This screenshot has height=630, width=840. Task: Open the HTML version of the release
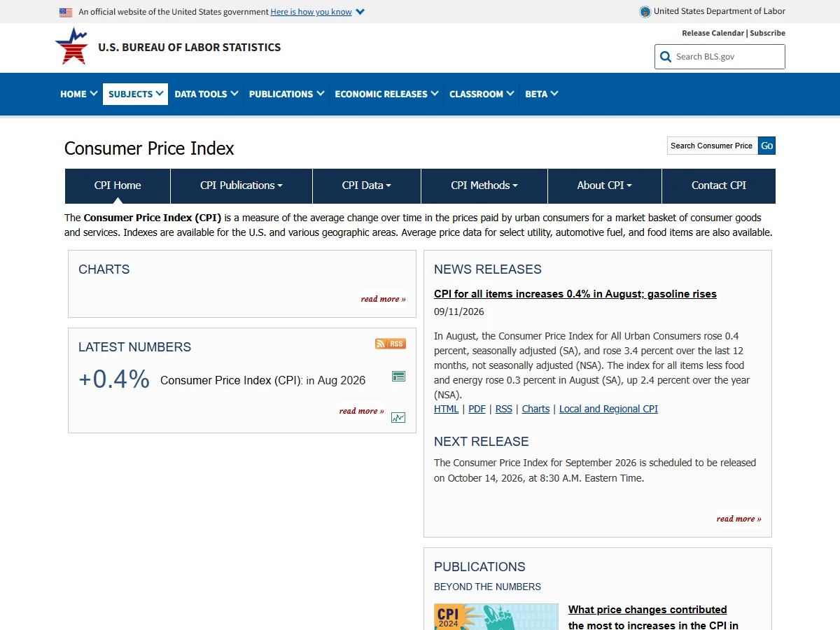click(447, 409)
